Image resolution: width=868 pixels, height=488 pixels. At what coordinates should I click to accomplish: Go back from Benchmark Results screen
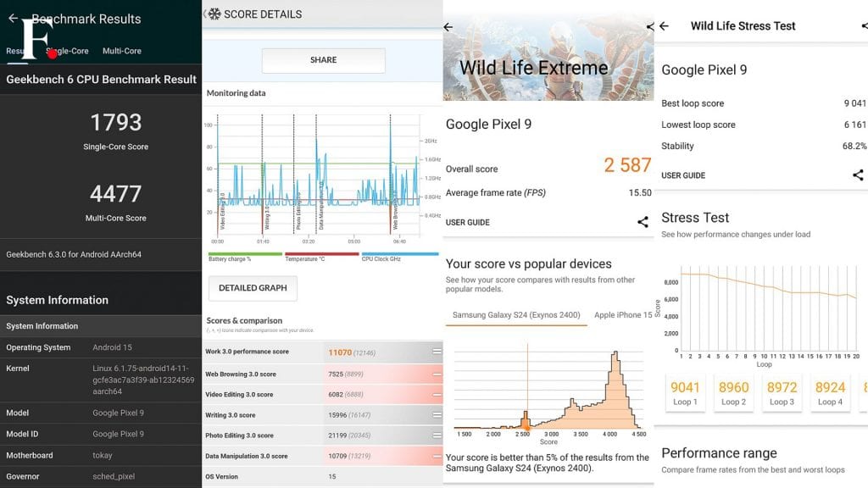(x=14, y=19)
